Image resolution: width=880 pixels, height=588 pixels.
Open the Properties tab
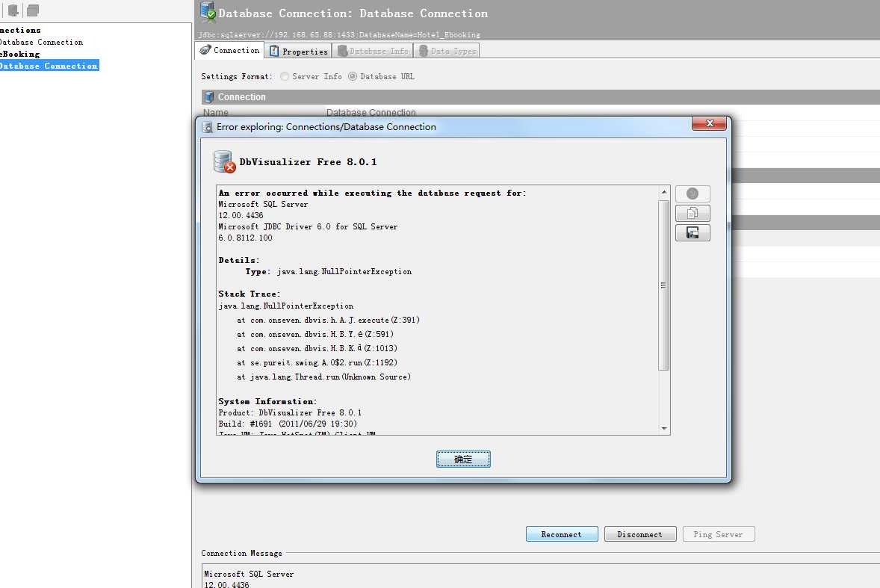point(299,51)
